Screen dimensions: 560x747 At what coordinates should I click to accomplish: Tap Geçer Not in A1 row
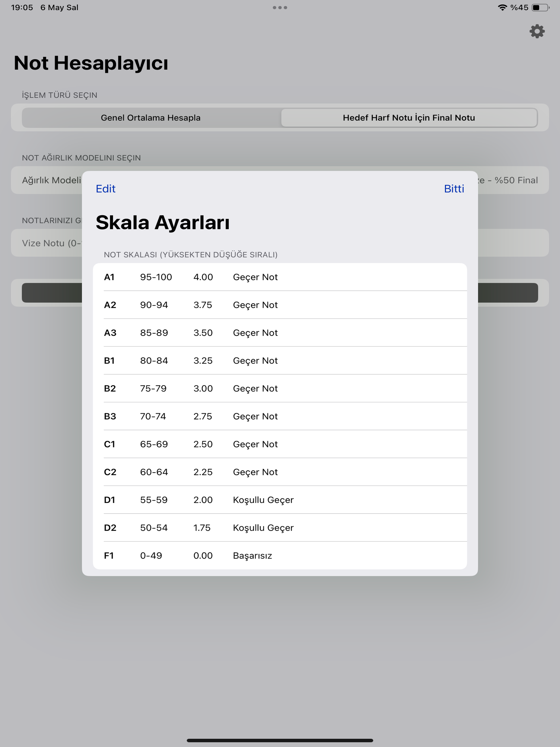click(255, 277)
